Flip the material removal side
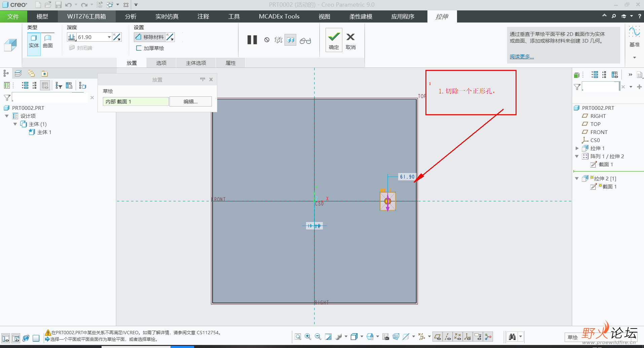 click(x=170, y=37)
